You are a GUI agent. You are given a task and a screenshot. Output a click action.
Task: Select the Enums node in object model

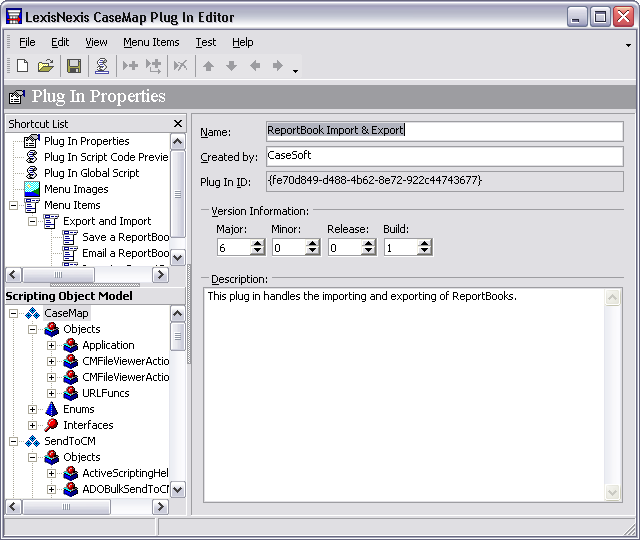(78, 409)
